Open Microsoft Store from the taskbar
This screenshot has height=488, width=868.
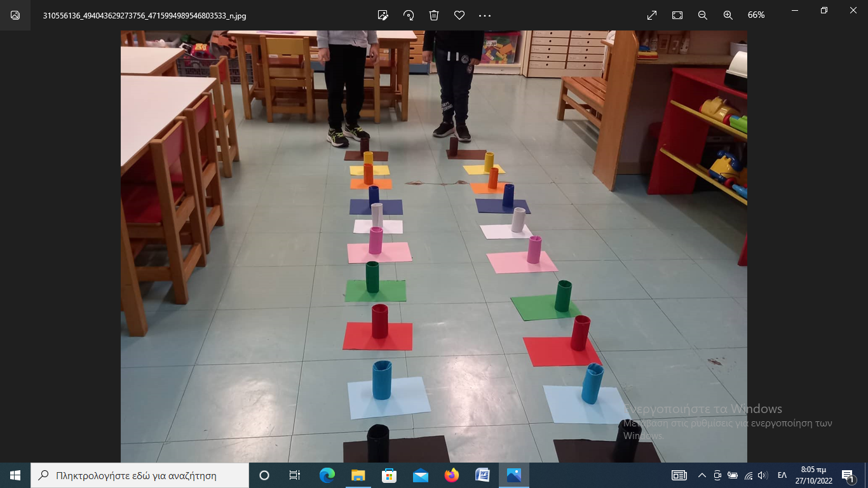pos(390,475)
